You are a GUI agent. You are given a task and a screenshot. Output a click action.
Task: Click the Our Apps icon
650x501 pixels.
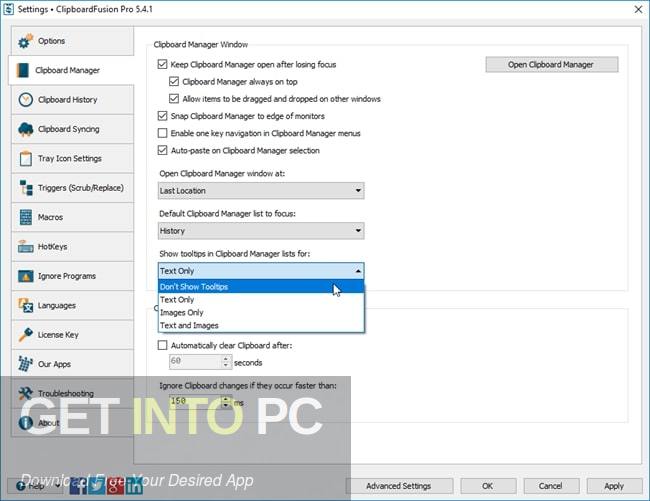click(x=25, y=364)
